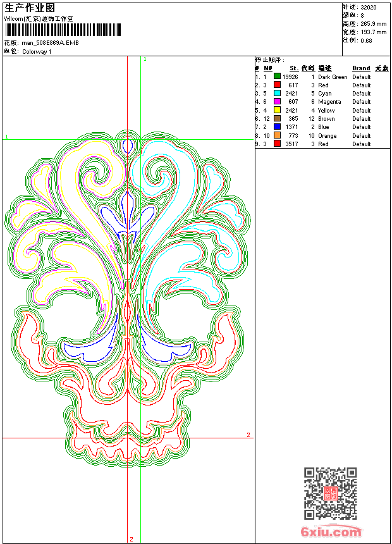The image size is (392, 544).
Task: Click the Orange color swatch
Action: tap(277, 135)
